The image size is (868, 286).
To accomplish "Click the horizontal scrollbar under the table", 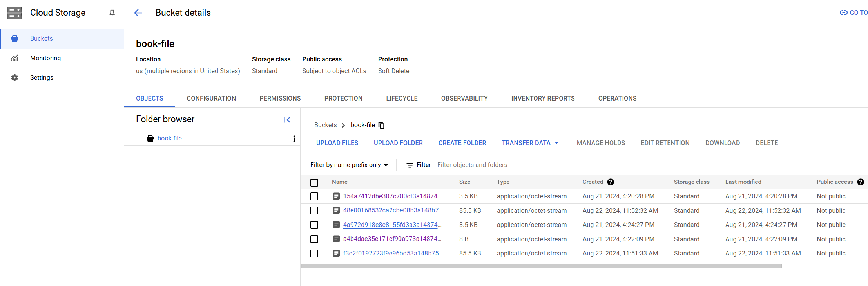I will coord(541,266).
